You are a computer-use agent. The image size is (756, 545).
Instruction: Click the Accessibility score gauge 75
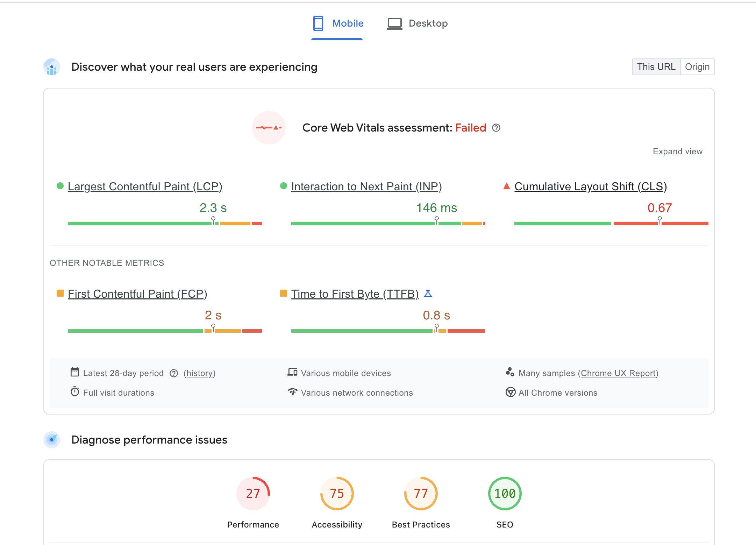(x=337, y=494)
